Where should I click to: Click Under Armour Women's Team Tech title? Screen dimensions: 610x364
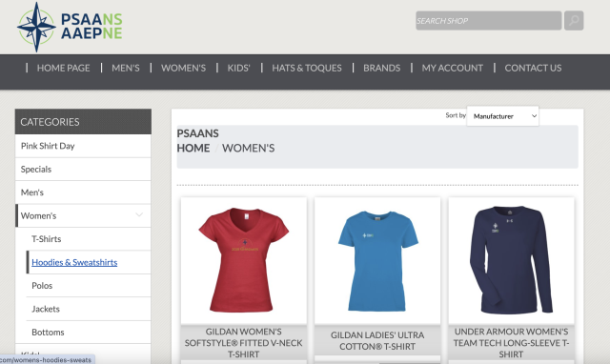pyautogui.click(x=511, y=343)
